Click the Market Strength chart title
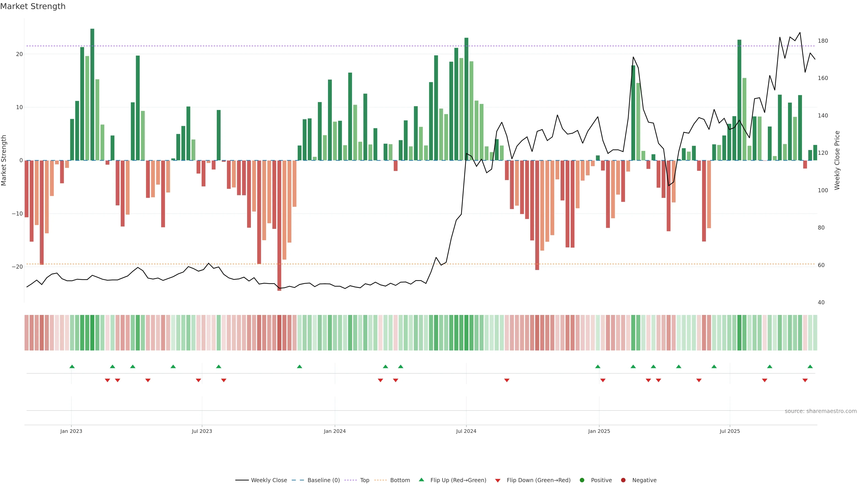 33,6
